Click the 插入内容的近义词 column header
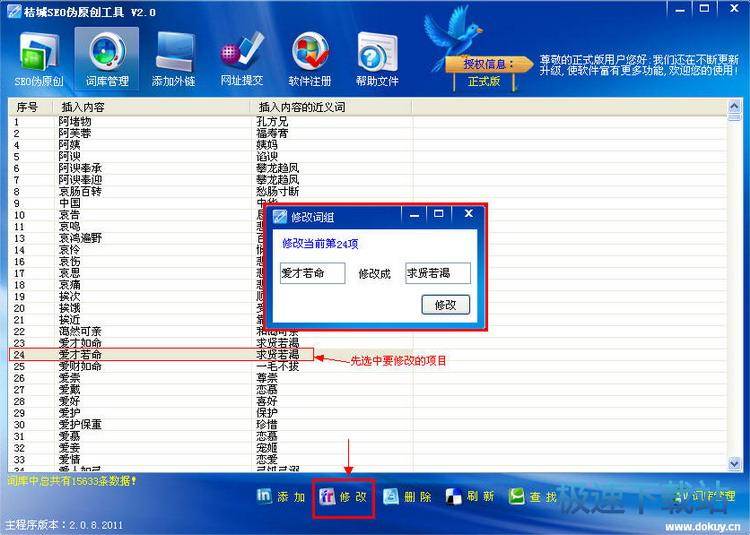The width and height of the screenshot is (750, 535). click(x=331, y=107)
